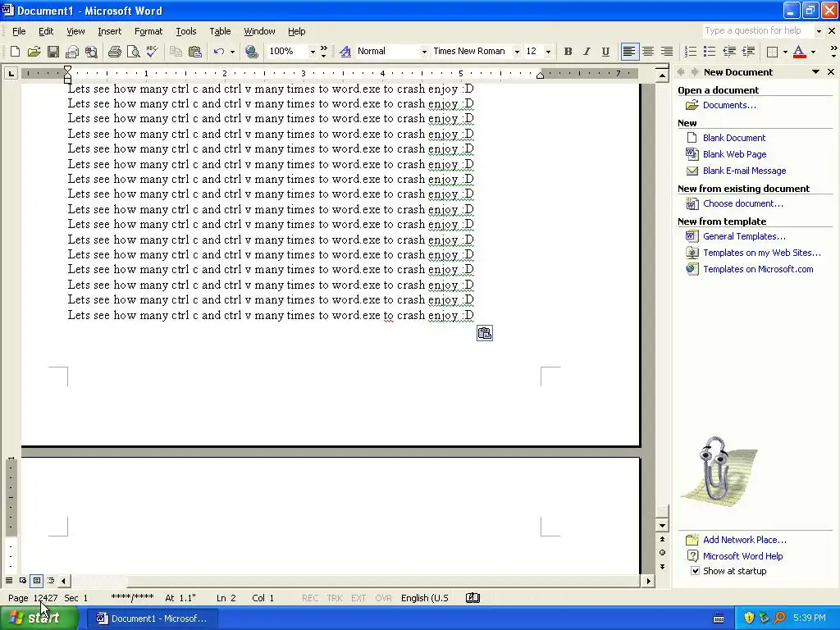
Task: Open the Table menu
Action: click(x=220, y=31)
